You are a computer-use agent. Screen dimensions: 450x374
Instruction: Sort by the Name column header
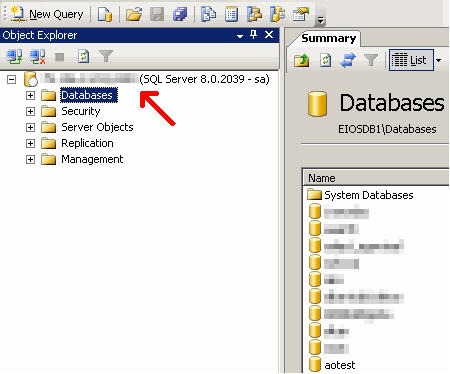pos(376,178)
